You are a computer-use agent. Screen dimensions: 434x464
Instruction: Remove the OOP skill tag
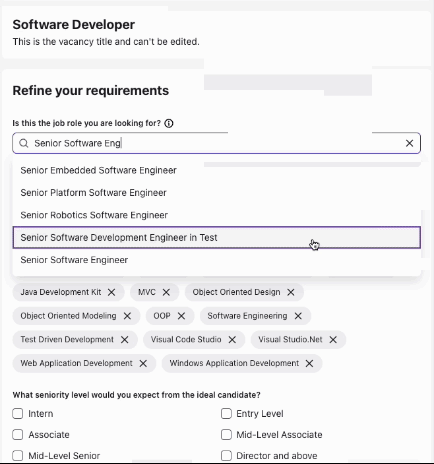[181, 316]
